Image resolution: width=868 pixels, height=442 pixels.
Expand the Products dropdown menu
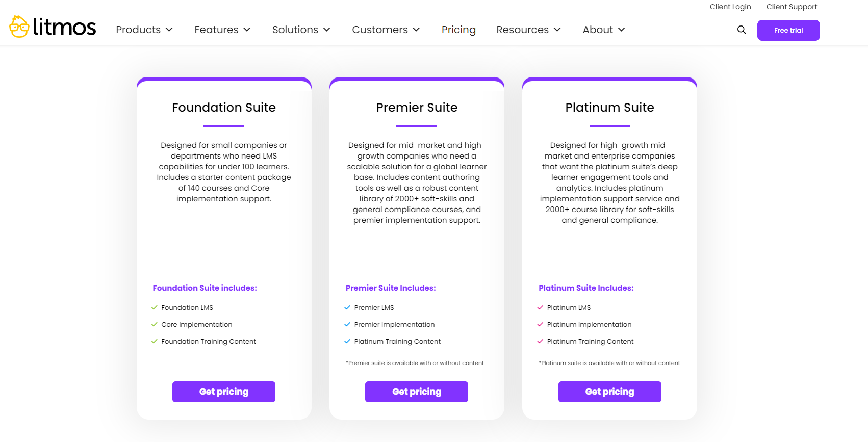click(x=144, y=30)
